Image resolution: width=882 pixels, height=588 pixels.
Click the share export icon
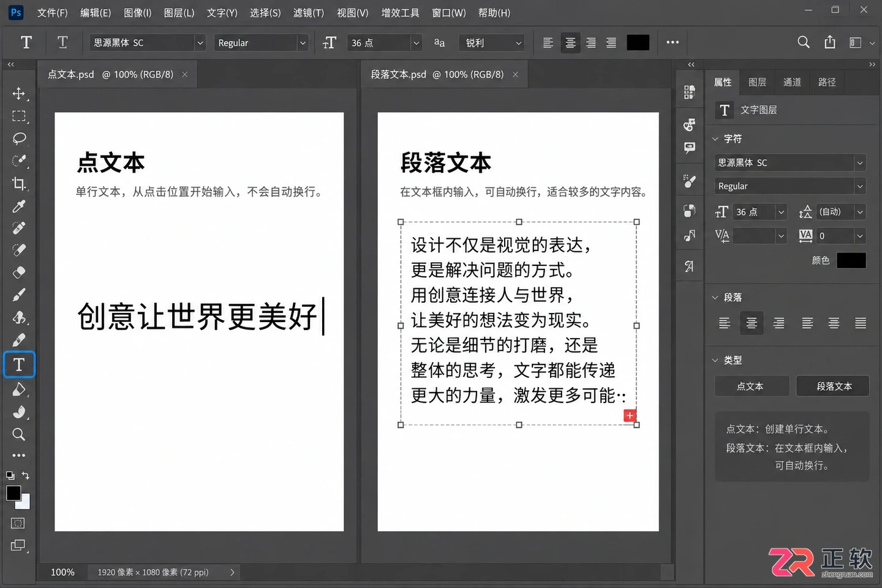pos(830,42)
